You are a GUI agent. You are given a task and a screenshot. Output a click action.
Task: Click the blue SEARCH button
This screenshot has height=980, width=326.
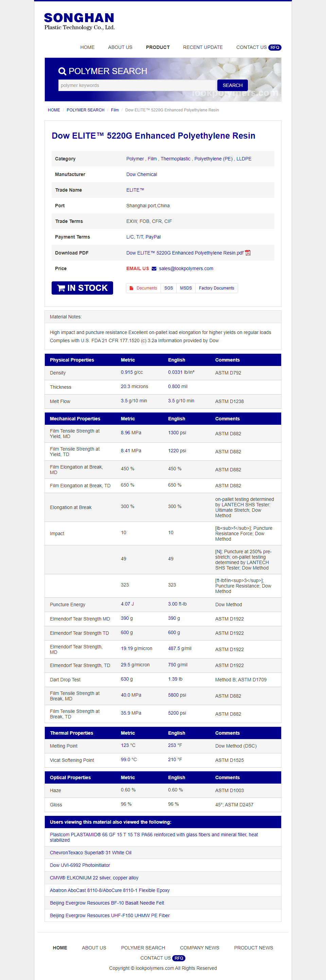click(x=232, y=85)
